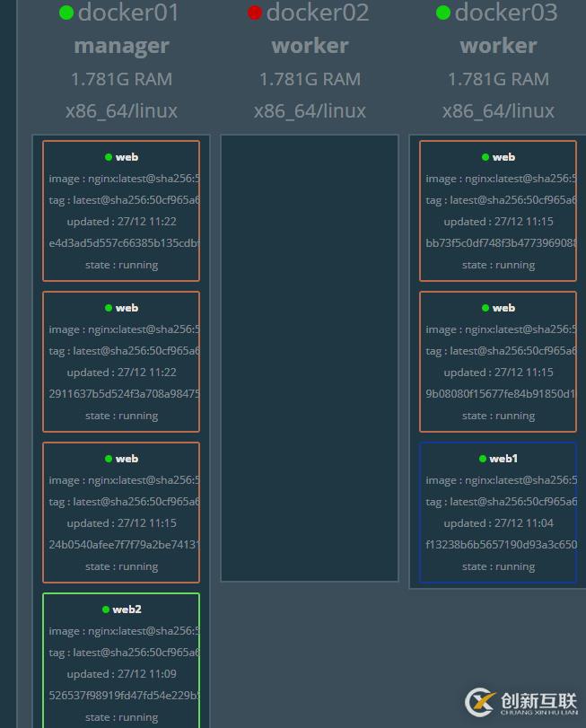
Task: Click updated 27/12 11:04 in web1 container
Action: click(498, 523)
